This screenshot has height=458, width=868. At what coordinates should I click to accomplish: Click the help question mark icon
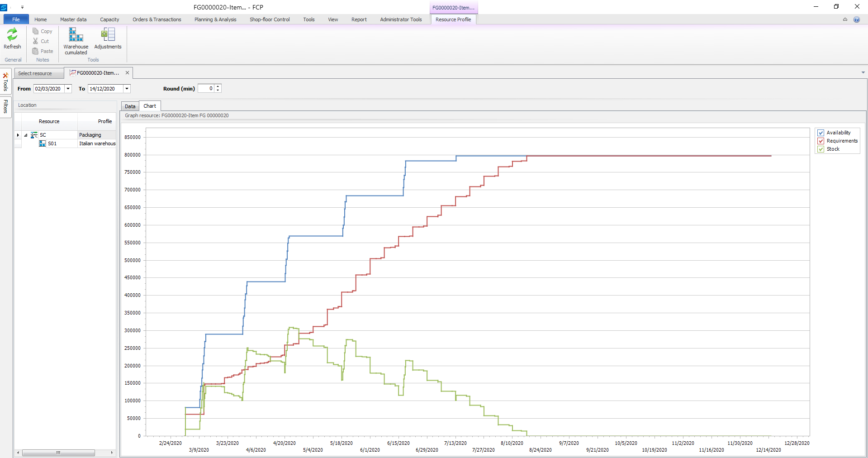pos(856,19)
